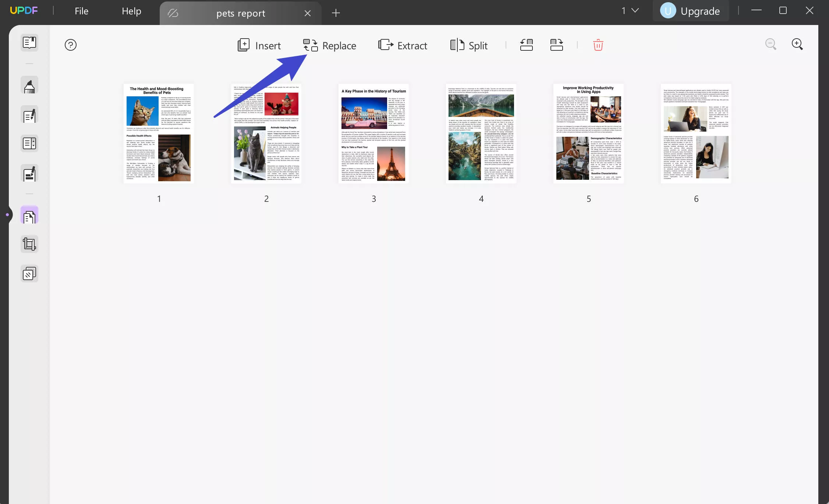Minimize the UPDF window
The height and width of the screenshot is (504, 829).
click(756, 10)
